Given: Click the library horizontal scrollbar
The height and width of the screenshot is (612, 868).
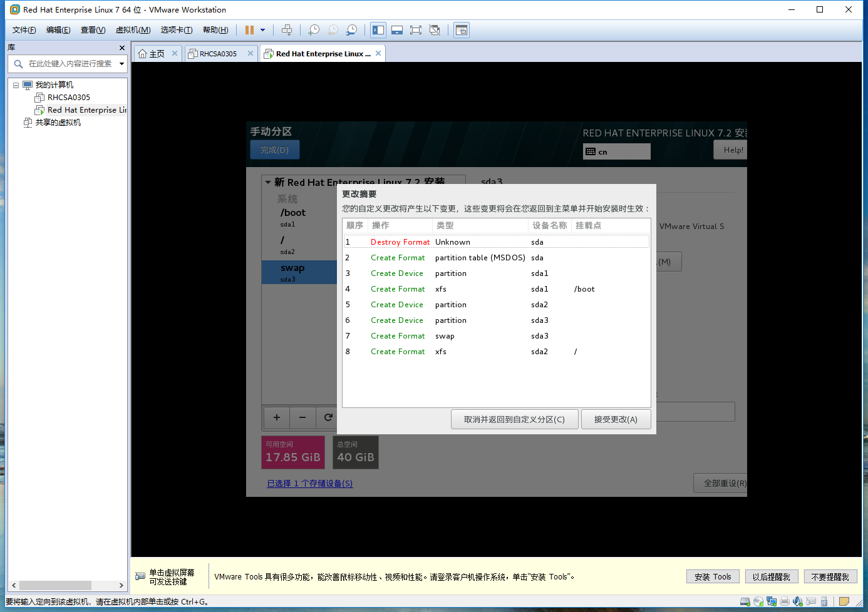Looking at the screenshot, I should point(55,586).
